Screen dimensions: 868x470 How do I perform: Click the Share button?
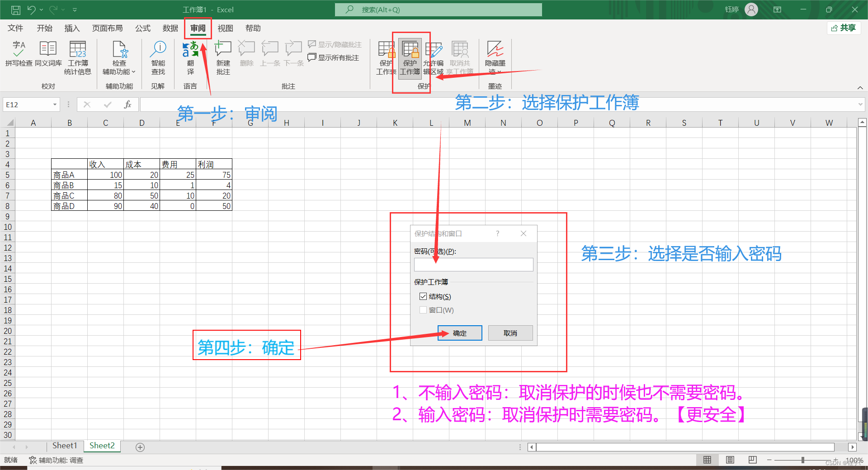(844, 28)
